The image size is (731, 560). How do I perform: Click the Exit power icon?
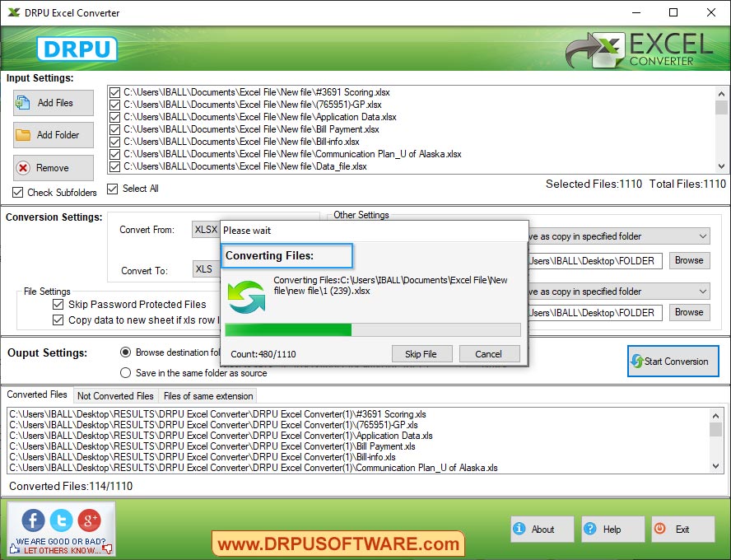pos(660,530)
